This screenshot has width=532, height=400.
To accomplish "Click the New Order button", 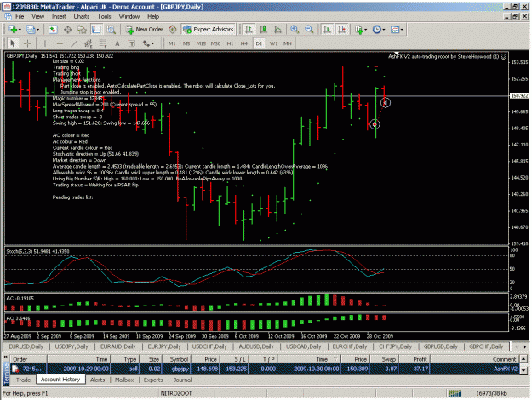I will [x=145, y=30].
